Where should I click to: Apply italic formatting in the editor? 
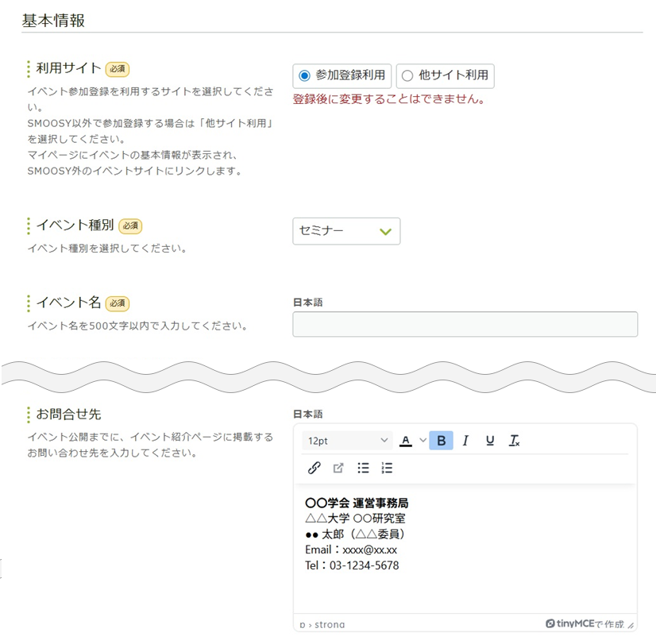click(465, 441)
